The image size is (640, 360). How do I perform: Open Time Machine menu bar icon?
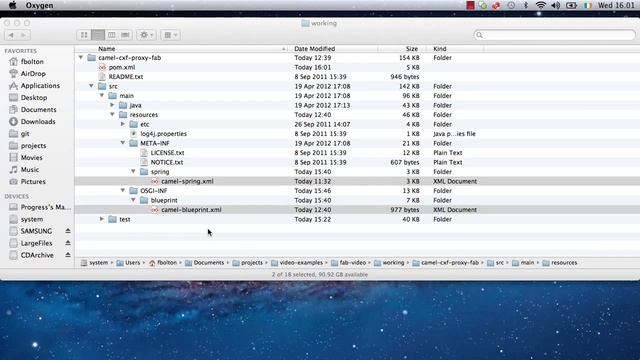tap(511, 5)
